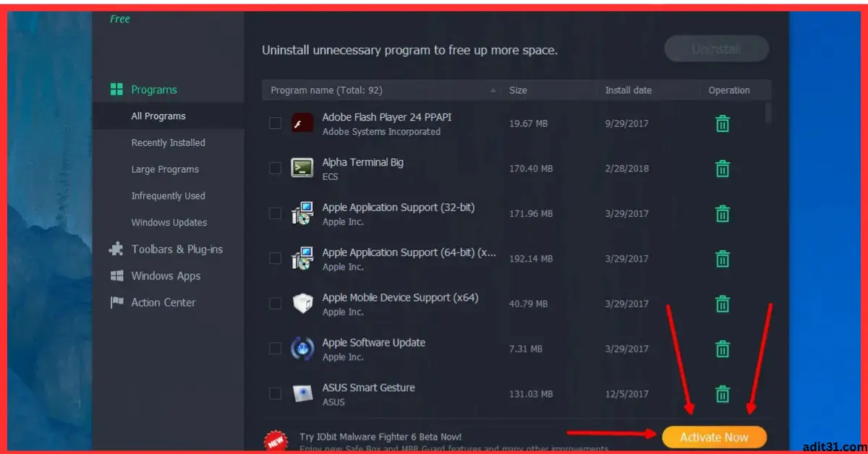This screenshot has height=454, width=868.
Task: Click the Alpha Terminal Big app icon
Action: pyautogui.click(x=302, y=168)
